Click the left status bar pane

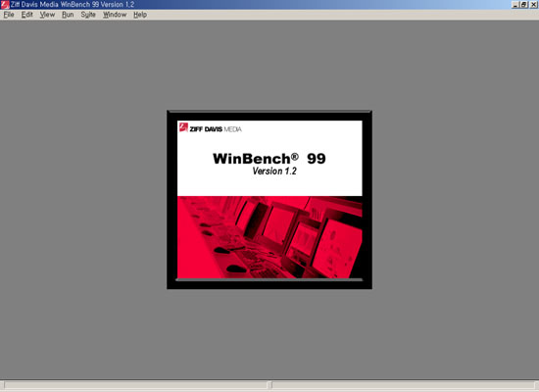135,384
